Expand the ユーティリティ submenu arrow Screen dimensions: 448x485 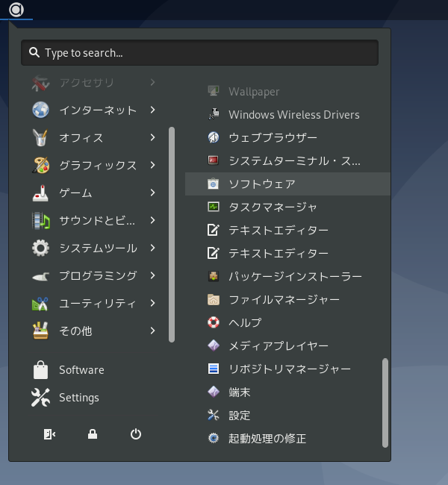point(152,303)
